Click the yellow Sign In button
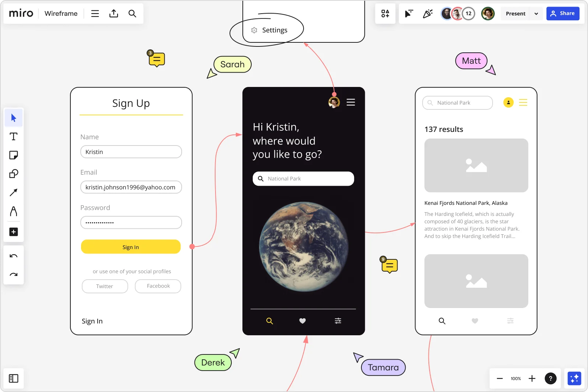Image resolution: width=588 pixels, height=392 pixels. (x=131, y=247)
